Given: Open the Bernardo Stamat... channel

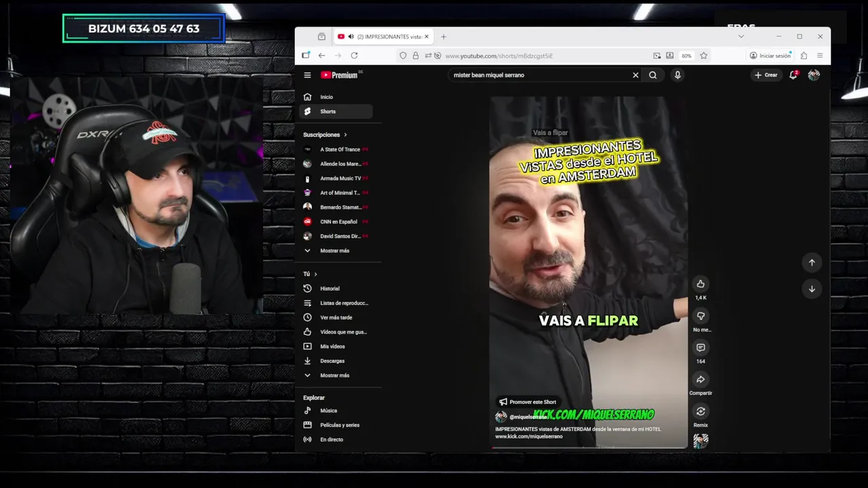Looking at the screenshot, I should [336, 207].
